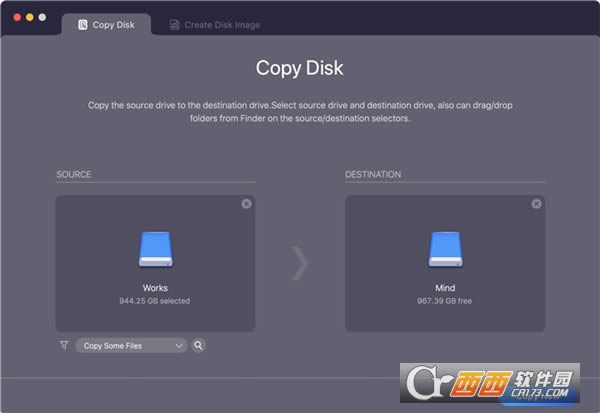Click the Works drive name label
The width and height of the screenshot is (600, 413).
(155, 288)
